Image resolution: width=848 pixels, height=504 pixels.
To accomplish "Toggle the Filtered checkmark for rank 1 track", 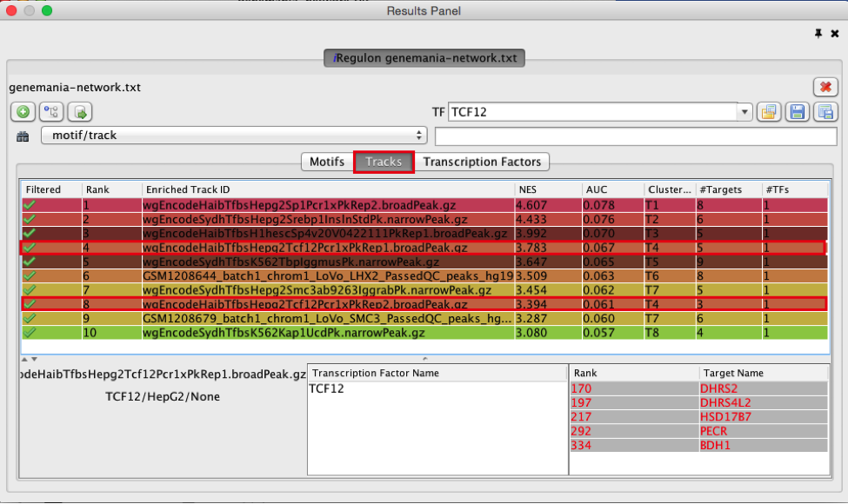I will tap(30, 206).
